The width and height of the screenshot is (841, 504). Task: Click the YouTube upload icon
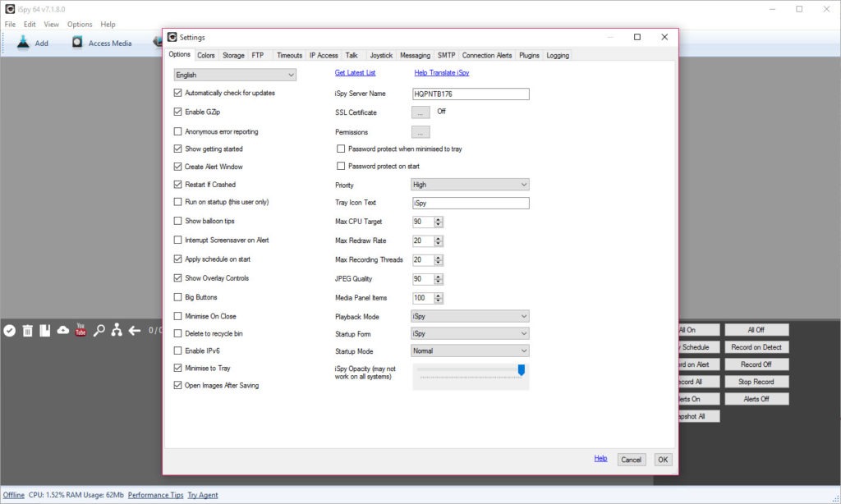pyautogui.click(x=80, y=329)
